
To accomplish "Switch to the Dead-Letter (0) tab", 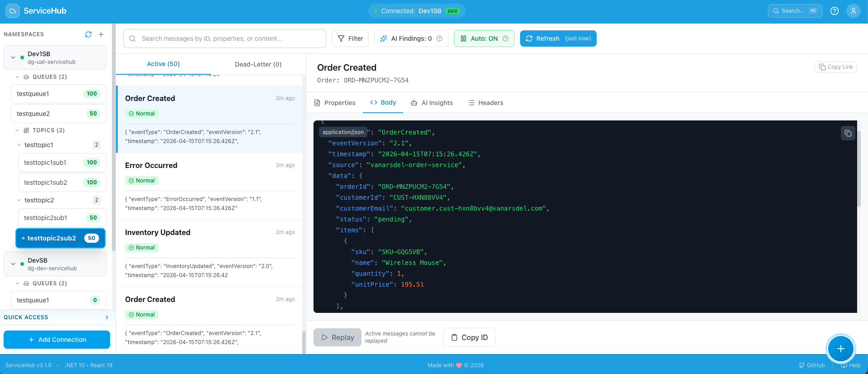I will point(258,64).
